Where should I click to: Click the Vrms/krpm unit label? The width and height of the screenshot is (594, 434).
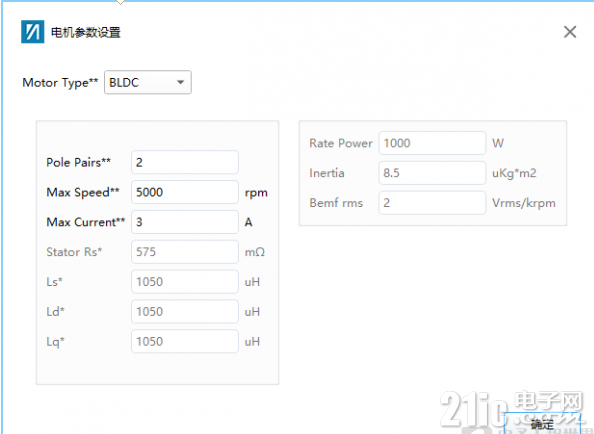(524, 203)
